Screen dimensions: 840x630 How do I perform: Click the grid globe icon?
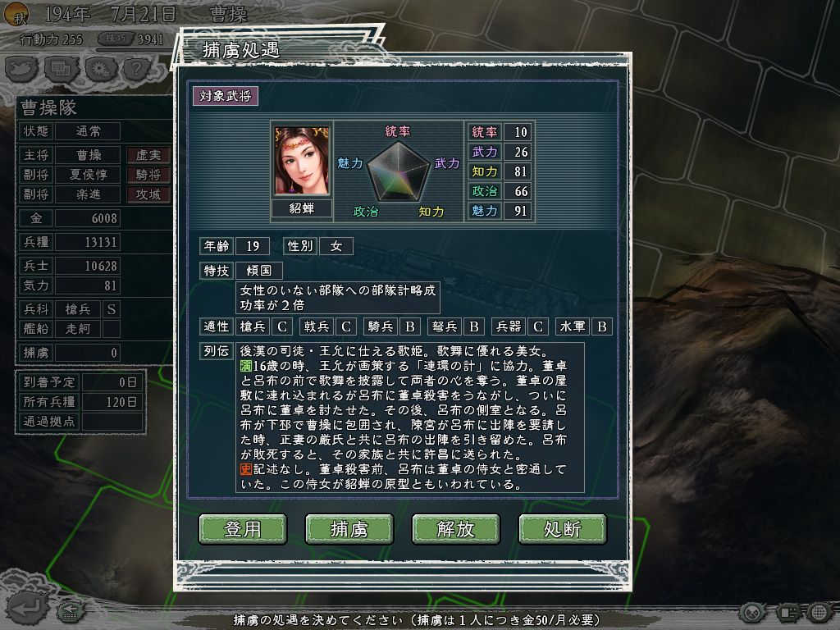(819, 612)
